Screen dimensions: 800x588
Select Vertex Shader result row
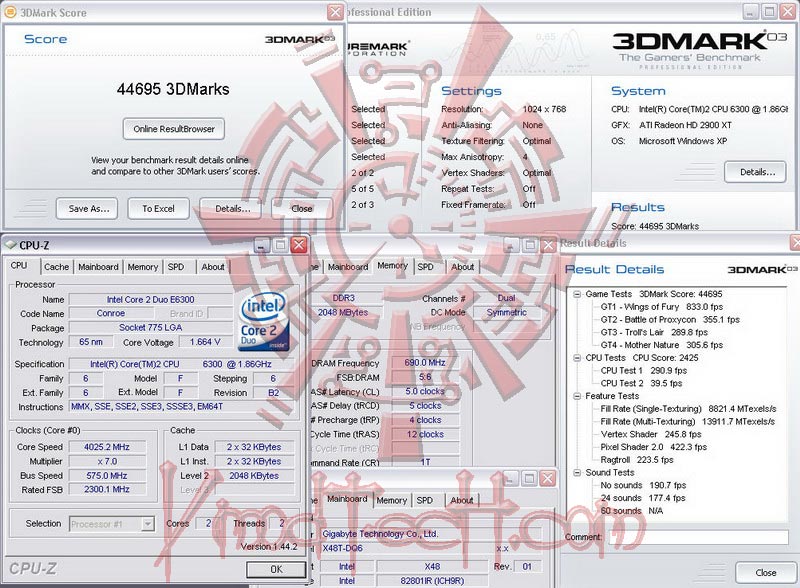pyautogui.click(x=651, y=434)
